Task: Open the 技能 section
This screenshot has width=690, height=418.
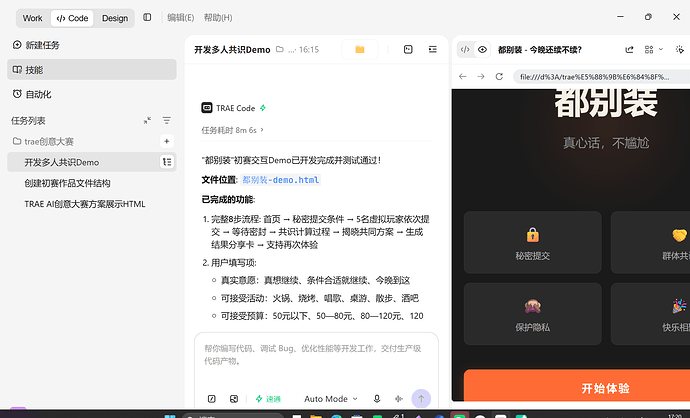Action: (x=92, y=70)
